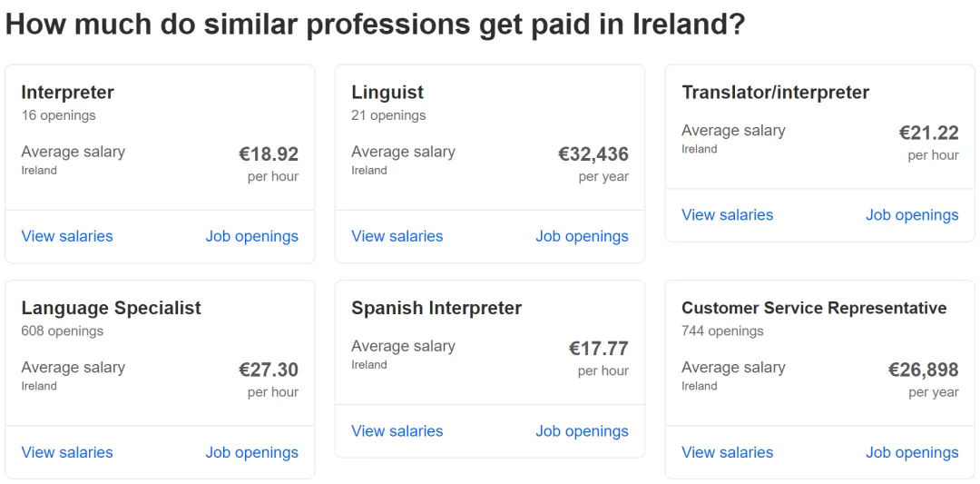Viewport: 980px width, 484px height.
Task: Open View salaries for Interpreter
Action: point(67,236)
